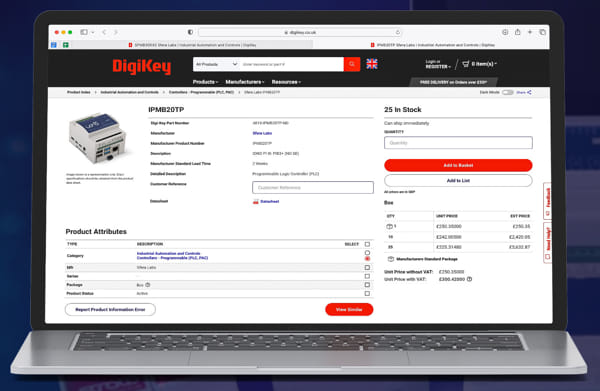Expand the 0 item(s) basket dropdown
This screenshot has width=600, height=391.
point(484,64)
